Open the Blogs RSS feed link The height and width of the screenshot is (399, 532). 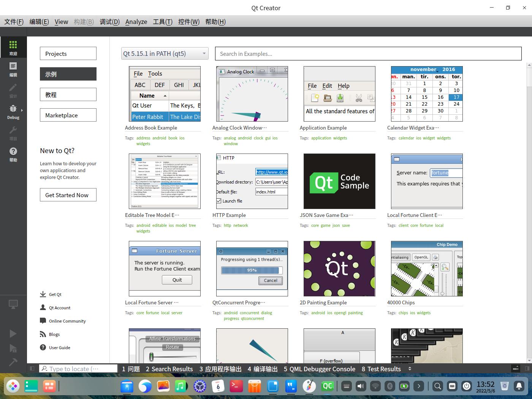pos(43,334)
